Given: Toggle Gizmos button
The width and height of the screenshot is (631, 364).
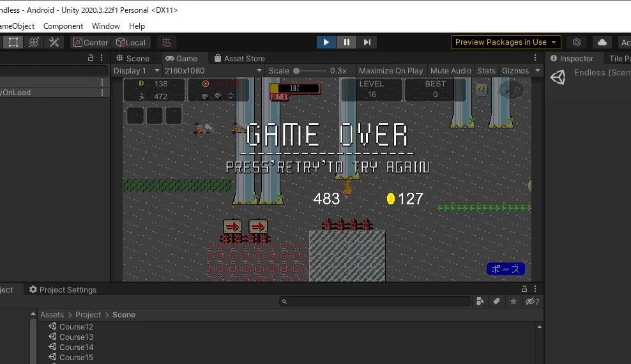Looking at the screenshot, I should [515, 70].
